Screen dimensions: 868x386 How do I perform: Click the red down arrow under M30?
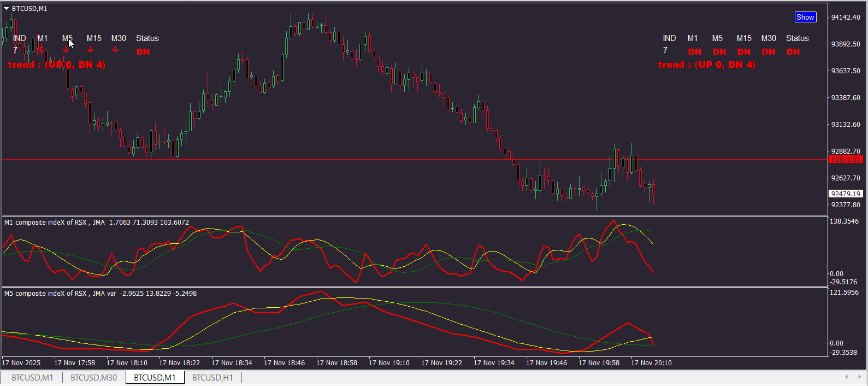(x=115, y=50)
